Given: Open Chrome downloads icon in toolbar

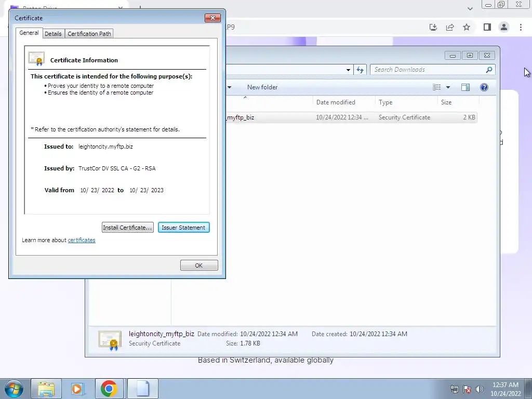Looking at the screenshot, I should [x=433, y=27].
